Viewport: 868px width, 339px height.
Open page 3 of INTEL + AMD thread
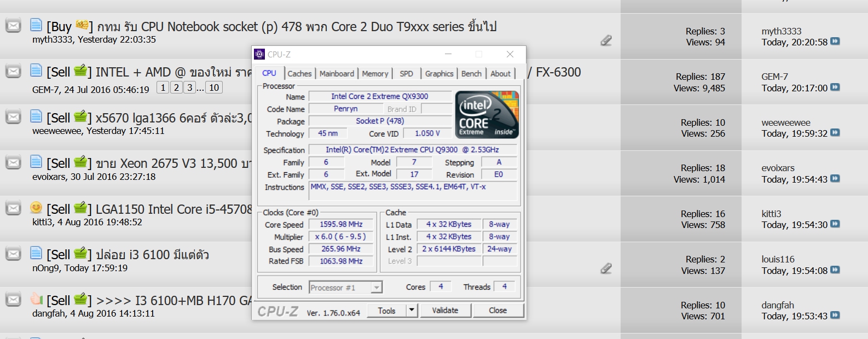pos(189,87)
